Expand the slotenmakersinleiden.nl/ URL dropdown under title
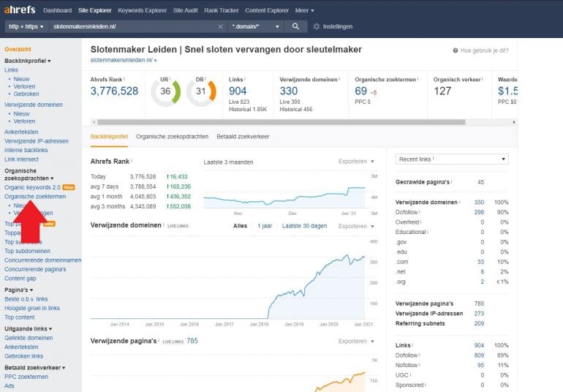The height and width of the screenshot is (392, 563). (x=124, y=60)
